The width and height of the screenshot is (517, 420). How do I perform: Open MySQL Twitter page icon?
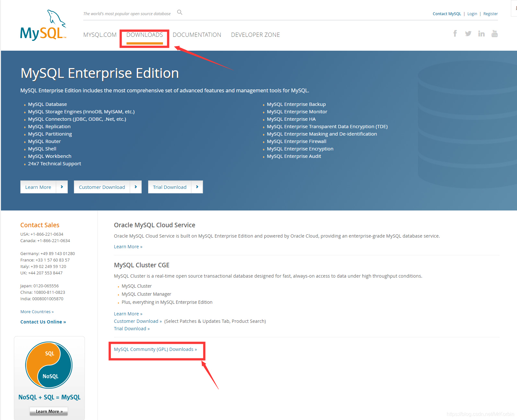pos(468,34)
